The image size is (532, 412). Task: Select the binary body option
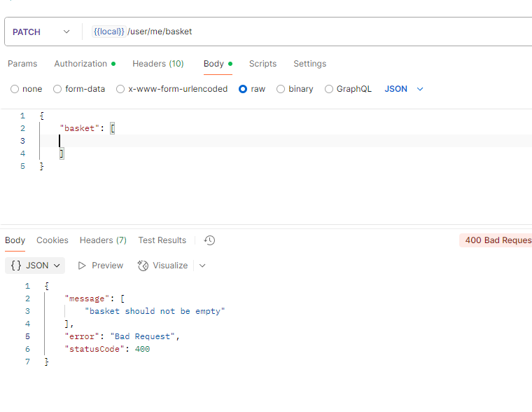tap(281, 89)
